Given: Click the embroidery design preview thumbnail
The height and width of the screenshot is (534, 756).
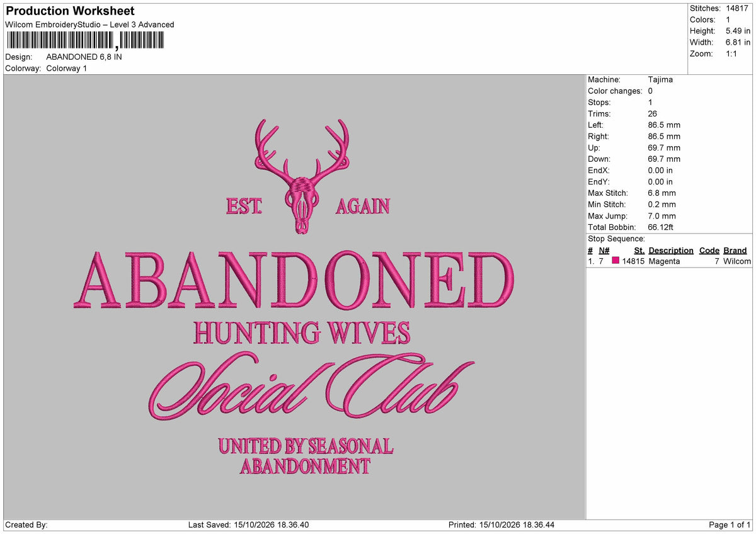Looking at the screenshot, I should 294,297.
